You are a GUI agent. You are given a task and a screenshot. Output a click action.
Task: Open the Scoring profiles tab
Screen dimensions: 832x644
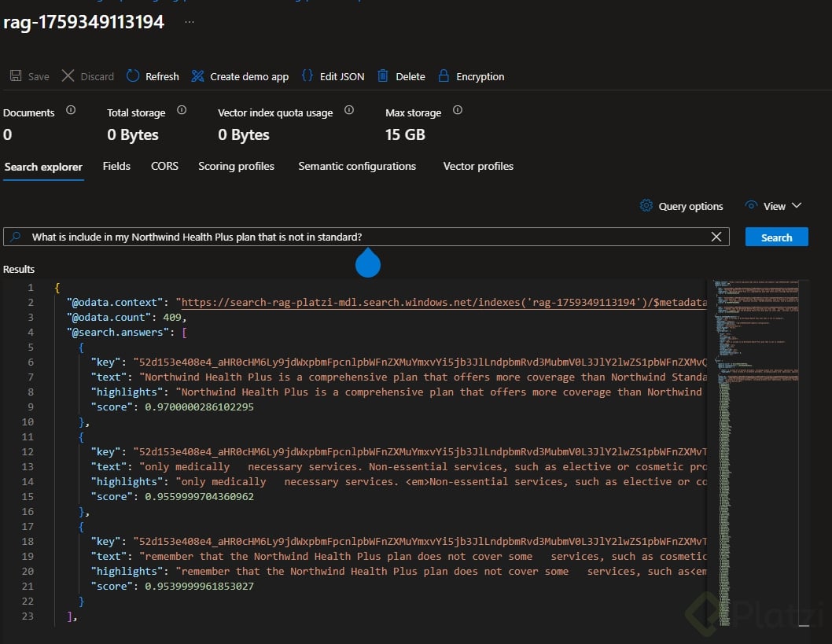tap(236, 167)
